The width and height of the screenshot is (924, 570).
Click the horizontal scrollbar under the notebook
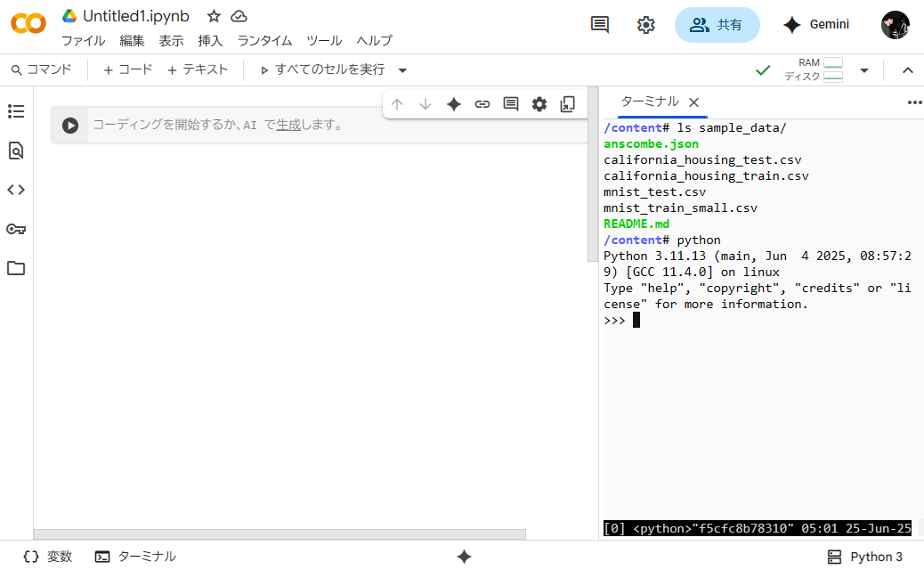coord(280,534)
